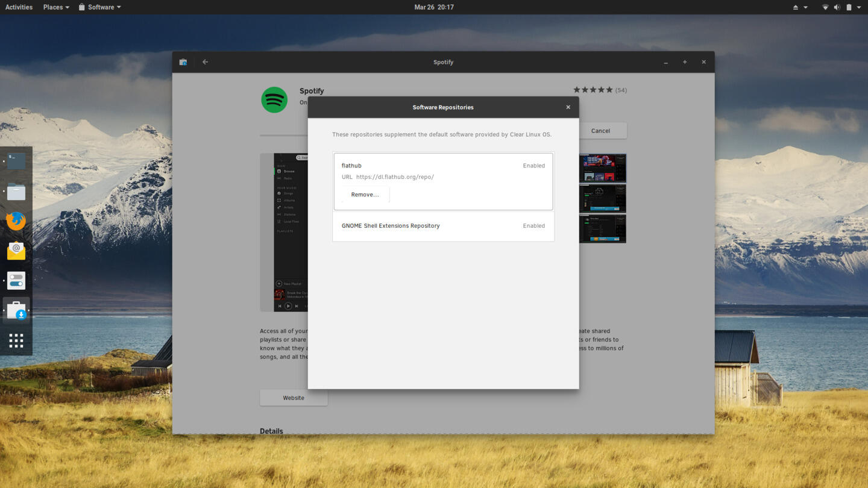Image resolution: width=868 pixels, height=488 pixels.
Task: Click the Enabled status of flathub
Action: click(533, 166)
